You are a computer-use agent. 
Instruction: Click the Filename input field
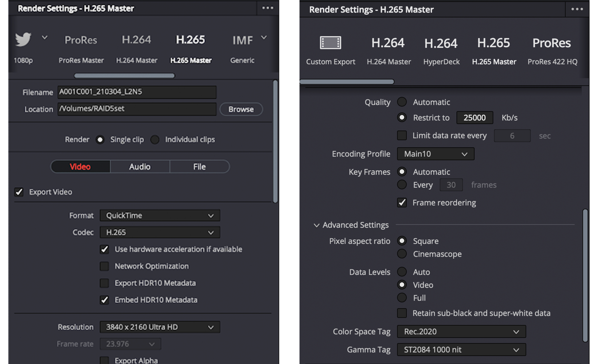137,92
